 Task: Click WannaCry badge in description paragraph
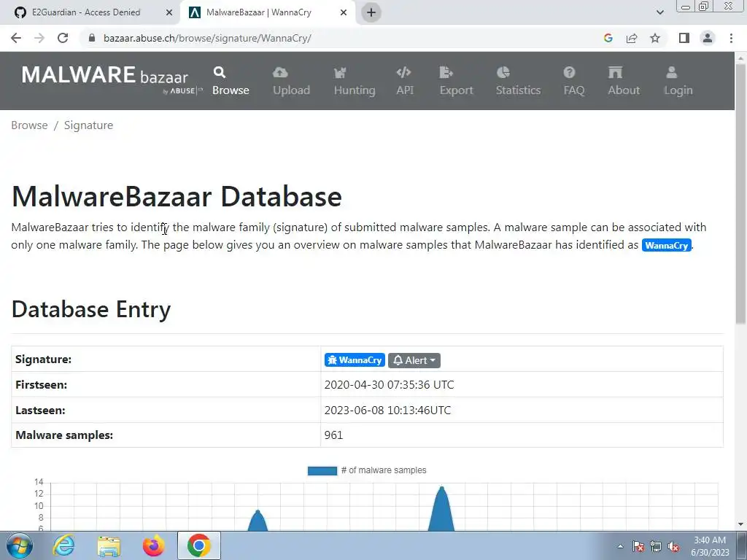coord(666,245)
